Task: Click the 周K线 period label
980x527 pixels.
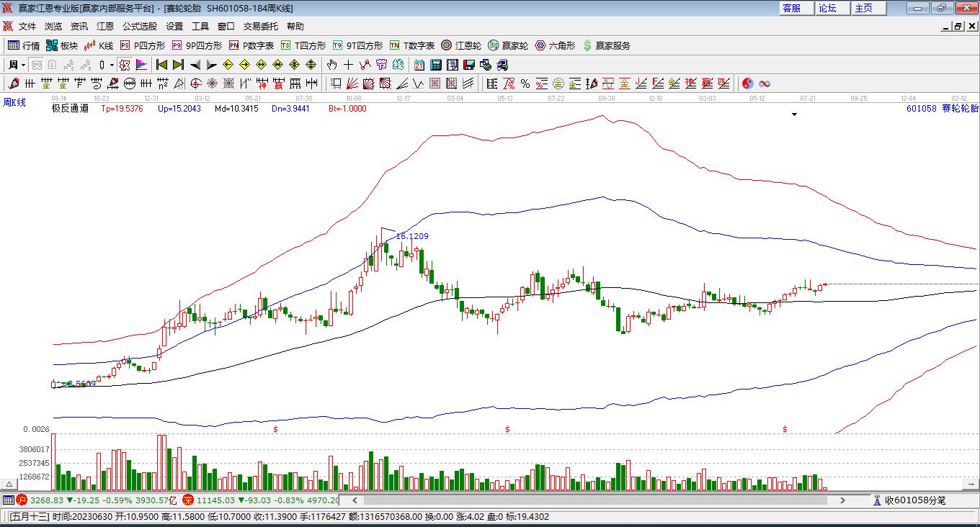Action: 14,103
